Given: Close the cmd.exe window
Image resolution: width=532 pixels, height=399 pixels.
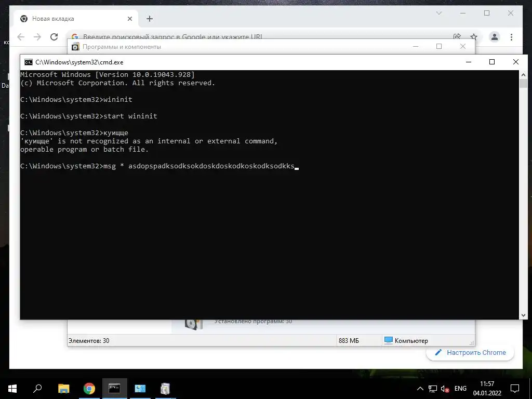Looking at the screenshot, I should pyautogui.click(x=516, y=62).
